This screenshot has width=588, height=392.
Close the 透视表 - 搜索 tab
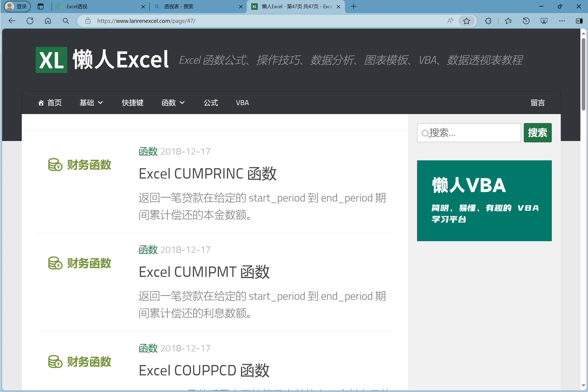241,7
